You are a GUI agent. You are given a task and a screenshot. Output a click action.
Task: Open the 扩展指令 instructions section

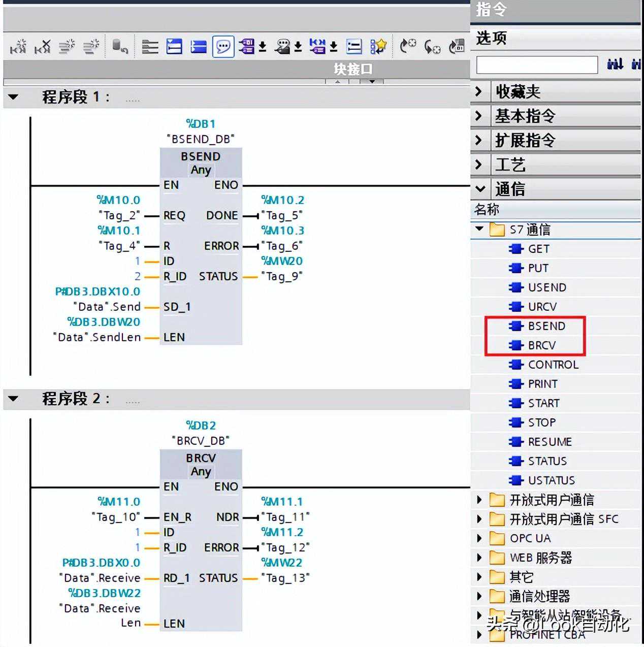[x=478, y=140]
